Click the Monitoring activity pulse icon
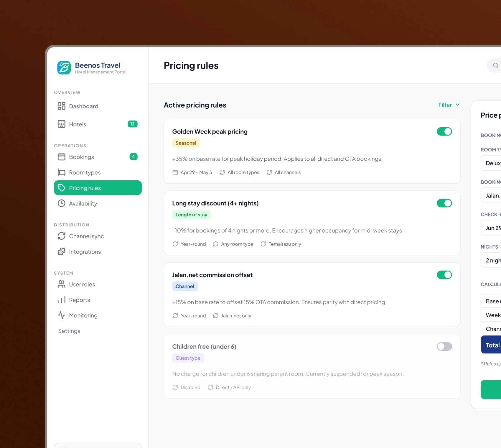 pyautogui.click(x=61, y=315)
